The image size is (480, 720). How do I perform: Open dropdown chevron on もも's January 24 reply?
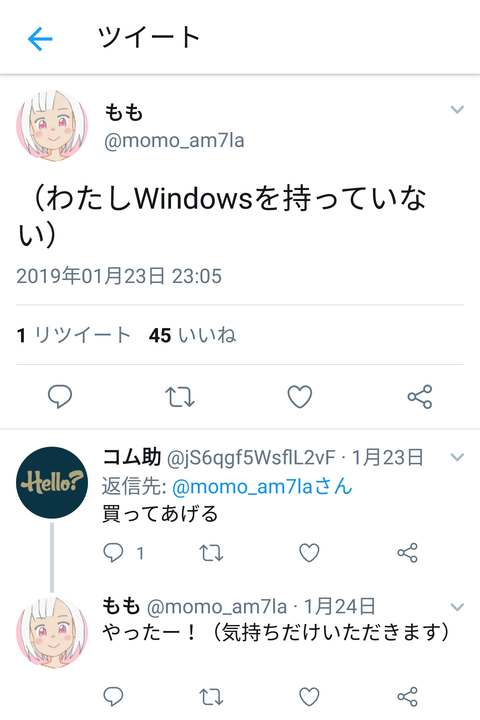pos(457,607)
